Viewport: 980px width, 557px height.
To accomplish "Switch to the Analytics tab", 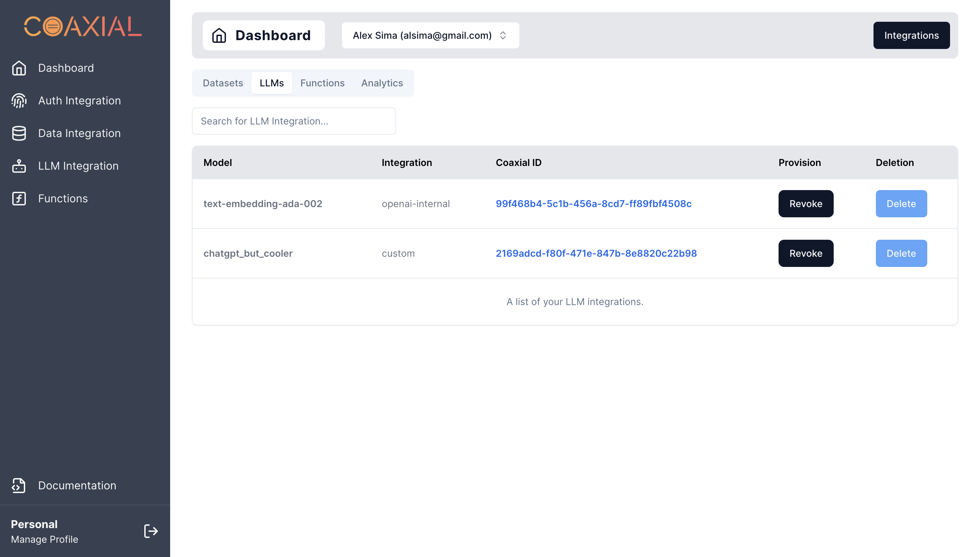I will [x=382, y=83].
